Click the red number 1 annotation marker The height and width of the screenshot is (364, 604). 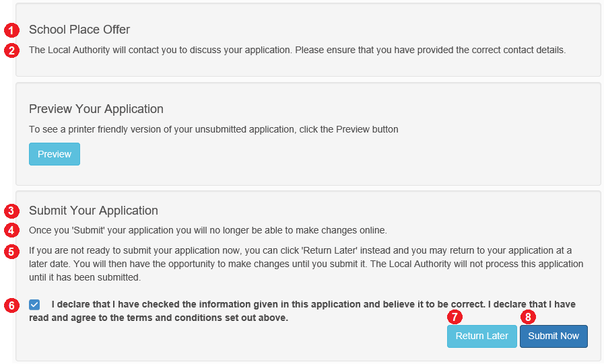[x=11, y=30]
